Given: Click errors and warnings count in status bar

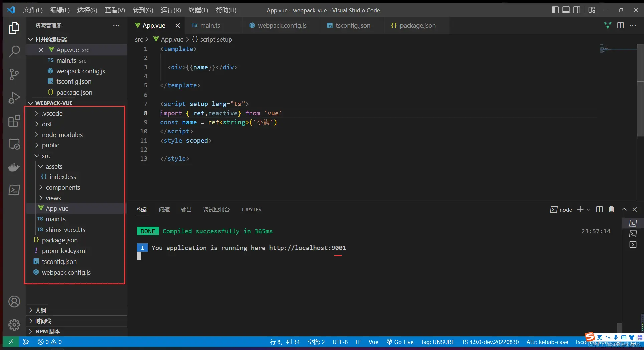Looking at the screenshot, I should click(x=50, y=342).
